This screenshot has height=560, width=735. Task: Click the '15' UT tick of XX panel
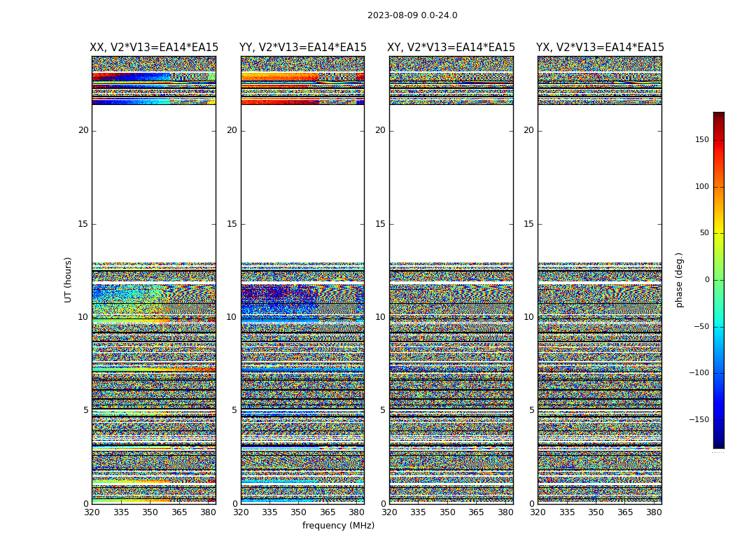pyautogui.click(x=83, y=224)
